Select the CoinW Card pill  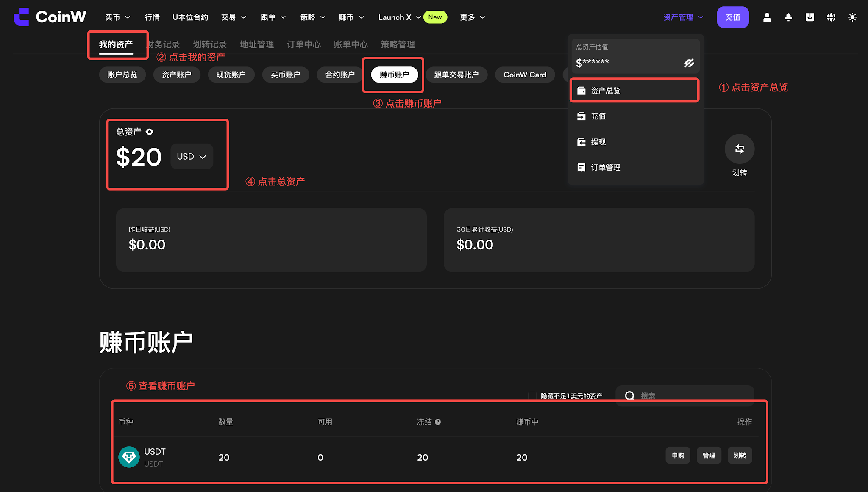525,75
